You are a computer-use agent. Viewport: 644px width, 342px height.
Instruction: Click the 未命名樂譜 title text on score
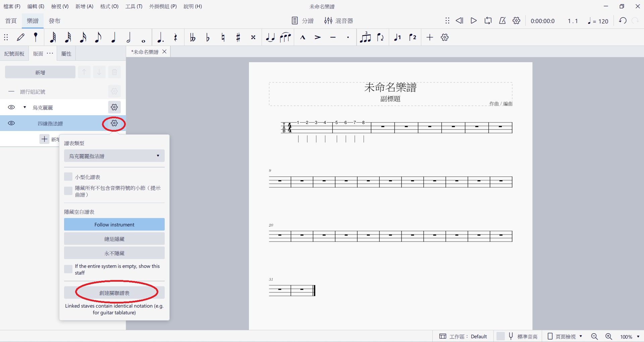click(x=390, y=87)
